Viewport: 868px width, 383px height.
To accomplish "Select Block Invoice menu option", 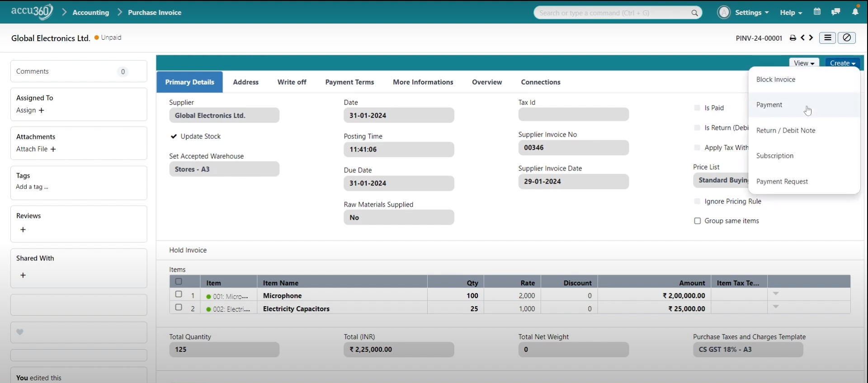I will pyautogui.click(x=804, y=80).
